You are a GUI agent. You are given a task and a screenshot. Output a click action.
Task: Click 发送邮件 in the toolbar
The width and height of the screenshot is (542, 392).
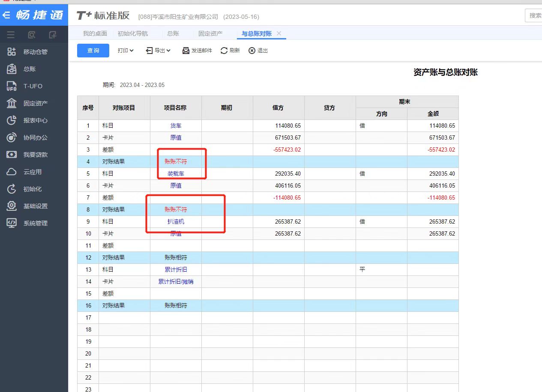(x=198, y=51)
